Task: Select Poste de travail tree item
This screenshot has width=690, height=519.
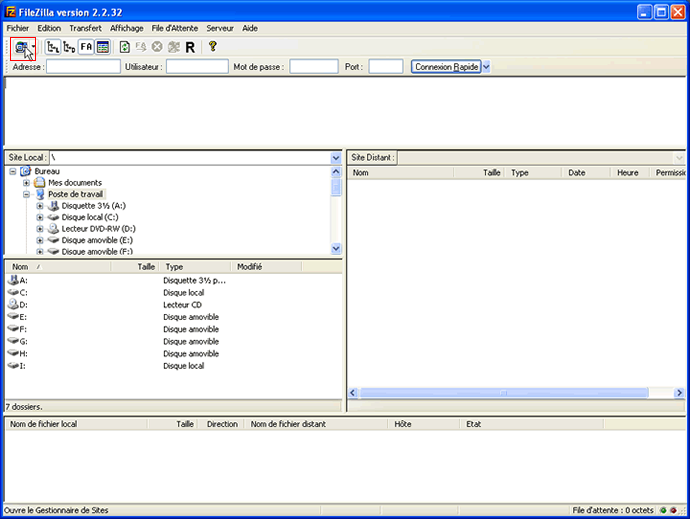Action: (75, 194)
